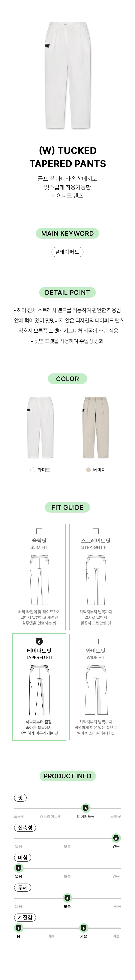
Task: Check the 와이드핏 checkbox
Action: click(x=96, y=641)
